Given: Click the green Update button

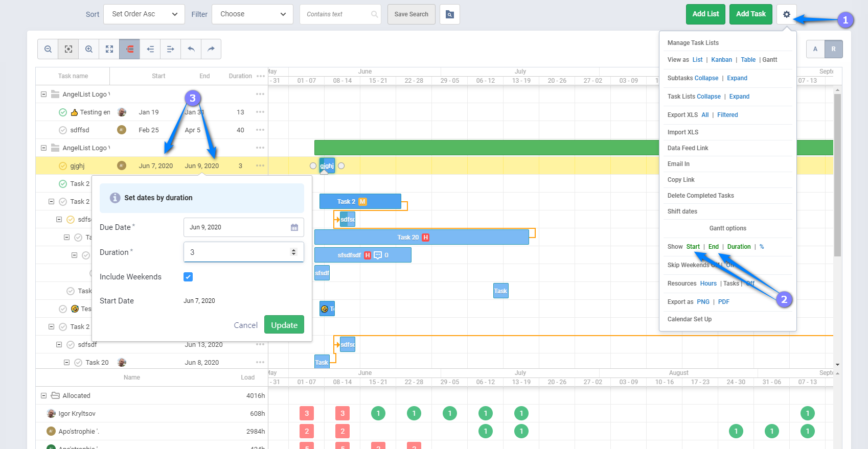Looking at the screenshot, I should click(284, 325).
